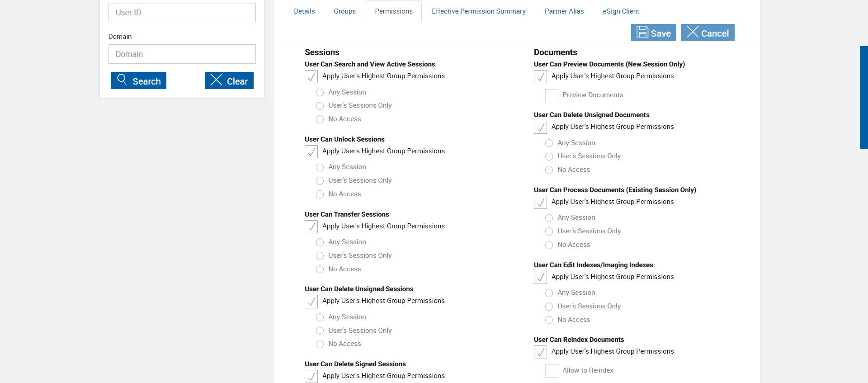Focus the Domain text field
Image resolution: width=868 pixels, height=383 pixels.
click(182, 54)
